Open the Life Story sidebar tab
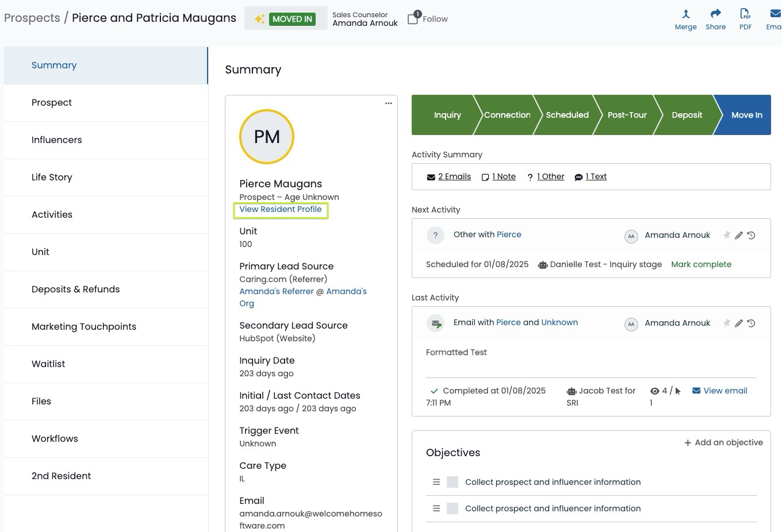This screenshot has width=782, height=532. 106,178
